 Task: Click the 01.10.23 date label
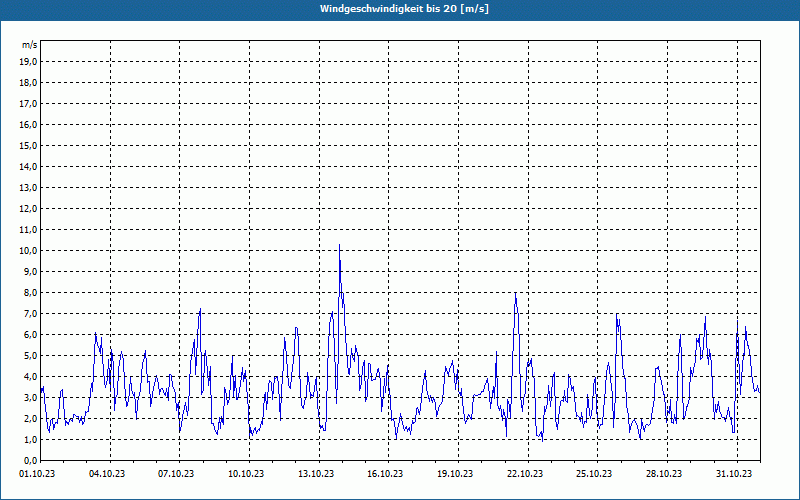tap(37, 473)
